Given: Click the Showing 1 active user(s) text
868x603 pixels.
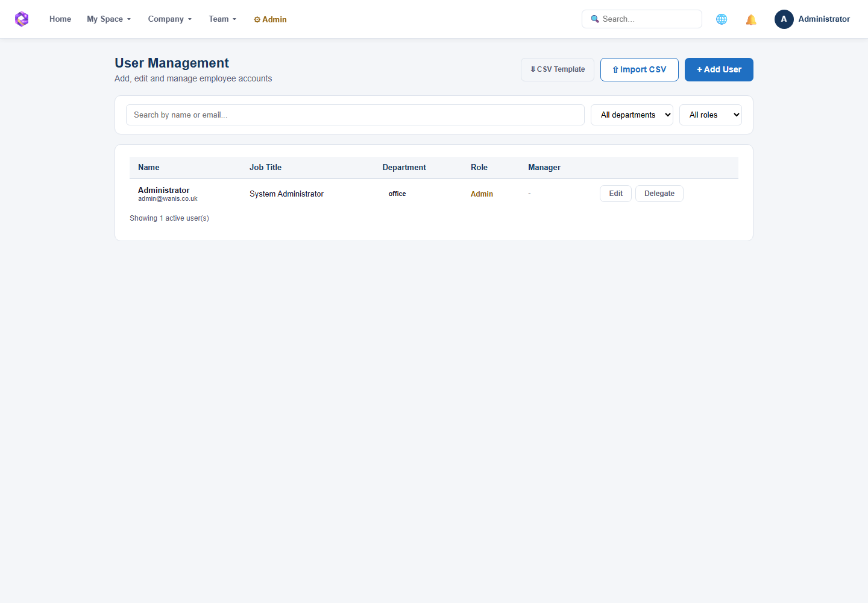Looking at the screenshot, I should click(169, 218).
